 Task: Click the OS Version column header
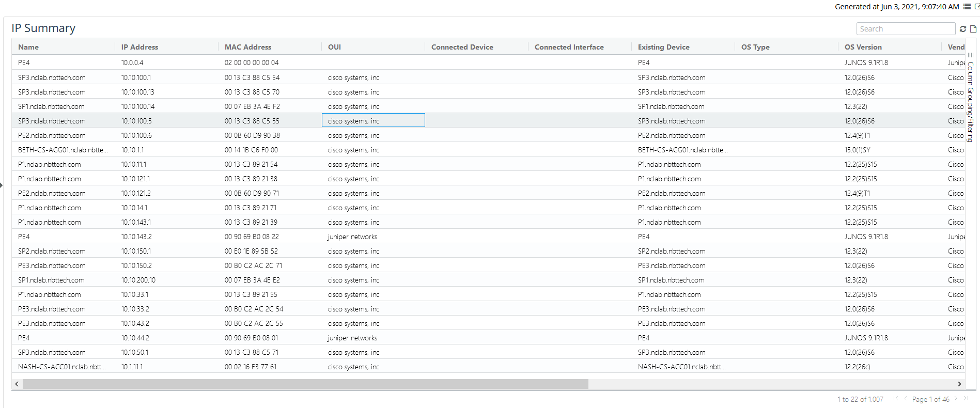click(863, 47)
